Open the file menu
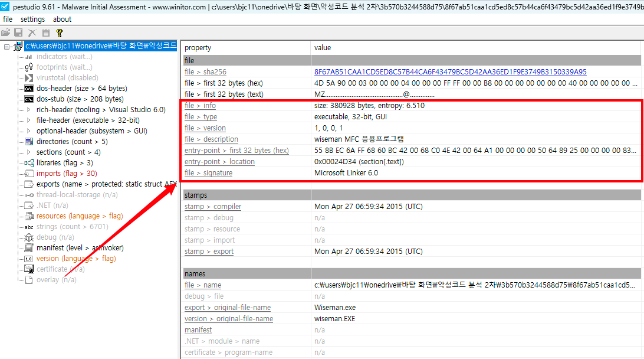The height and width of the screenshot is (359, 644). (x=8, y=19)
